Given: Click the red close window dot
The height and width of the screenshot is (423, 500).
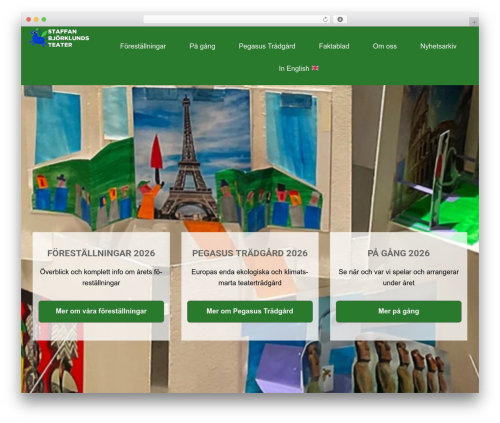Looking at the screenshot, I should point(29,19).
